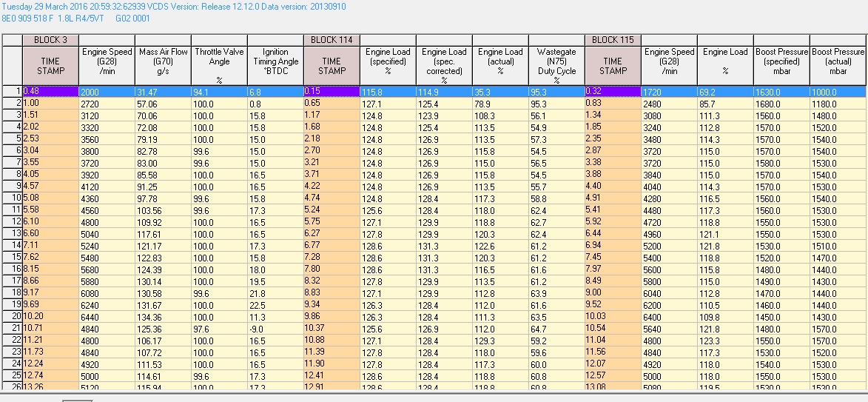868x402 pixels.
Task: Click the VCDS version info text line
Action: [173, 7]
